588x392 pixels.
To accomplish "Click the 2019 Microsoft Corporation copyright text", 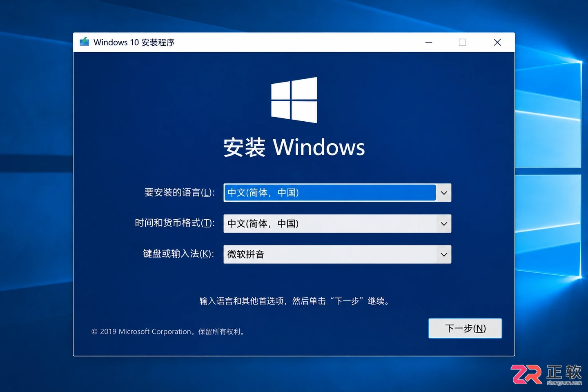I will [x=168, y=332].
